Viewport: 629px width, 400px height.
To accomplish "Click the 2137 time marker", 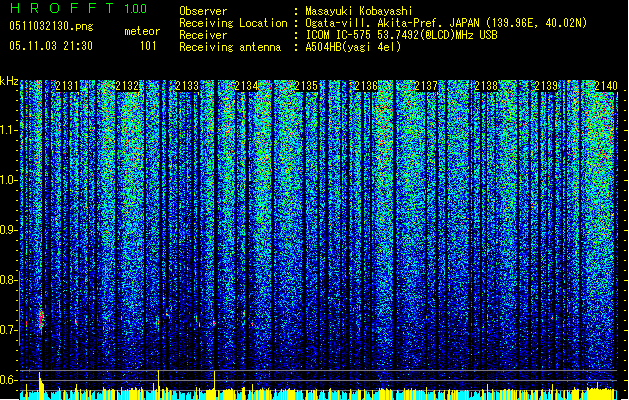I will tap(426, 86).
